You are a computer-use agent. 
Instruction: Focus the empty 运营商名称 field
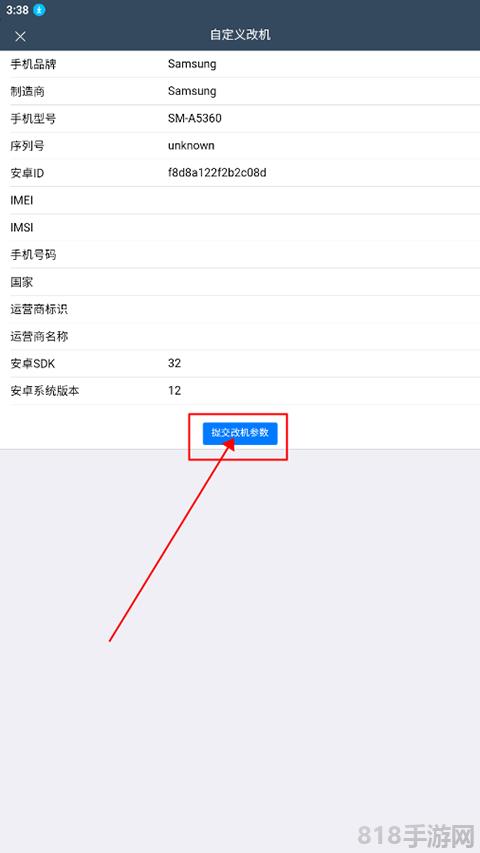[323, 337]
